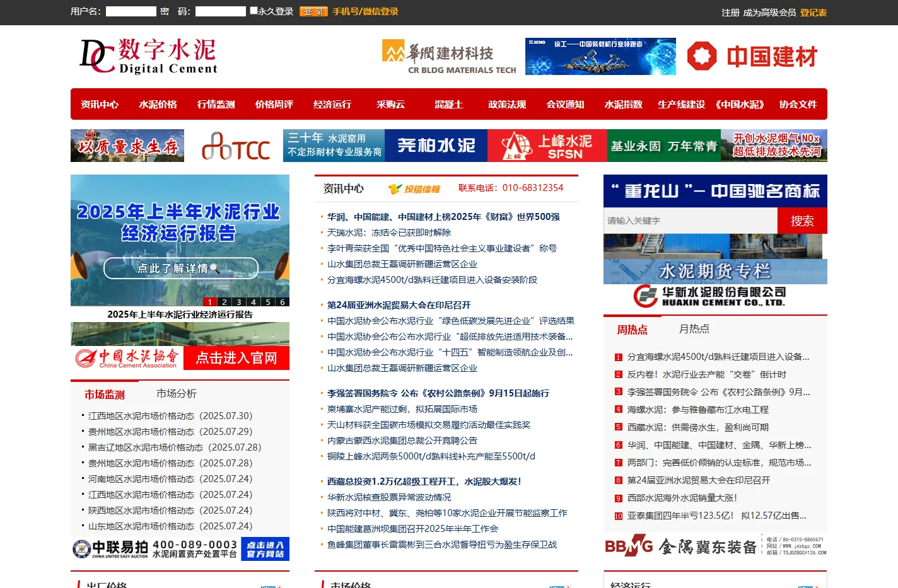Image resolution: width=898 pixels, height=588 pixels.
Task: Click slide number 1 indicator
Action: (x=209, y=302)
